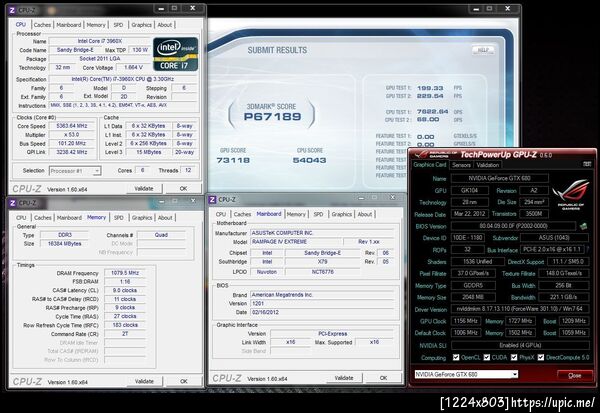Screen dimensions: 600x413
Task: Minimize the top CPU-Z window
Action: pyautogui.click(x=161, y=9)
